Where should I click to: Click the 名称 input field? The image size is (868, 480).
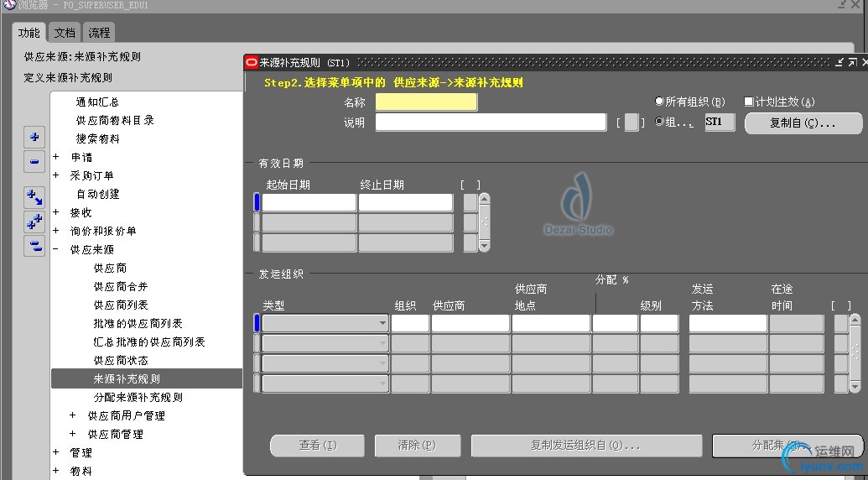pyautogui.click(x=426, y=102)
